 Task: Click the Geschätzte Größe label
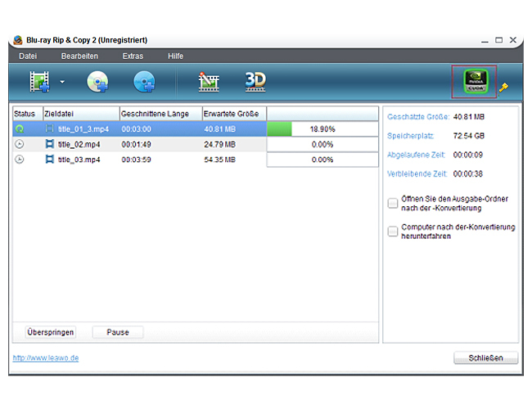point(418,117)
